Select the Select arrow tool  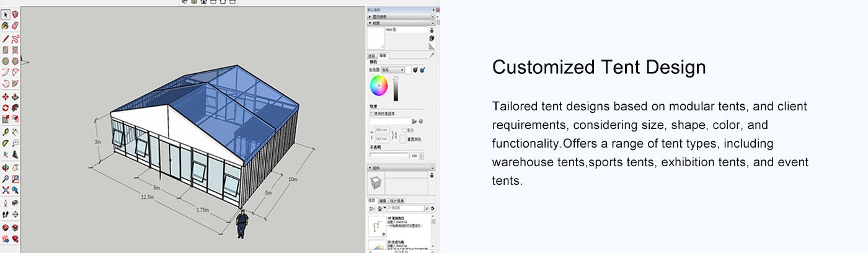(6, 14)
